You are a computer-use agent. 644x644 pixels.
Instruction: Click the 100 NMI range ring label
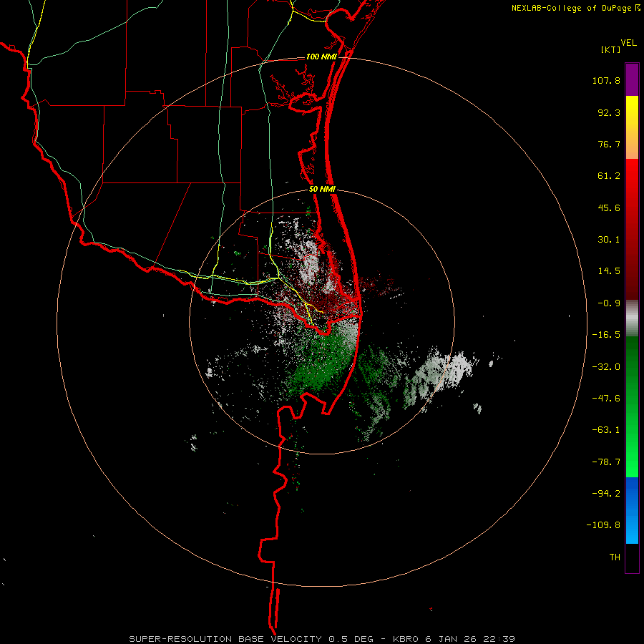tap(321, 57)
